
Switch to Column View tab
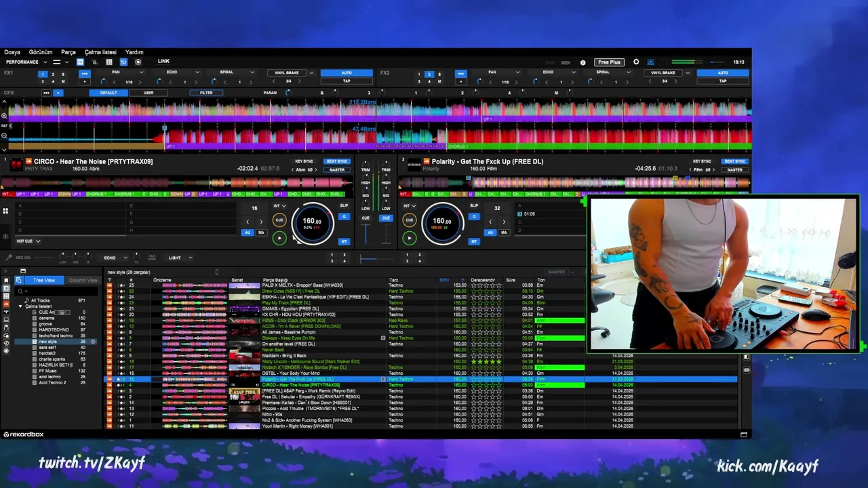click(83, 280)
